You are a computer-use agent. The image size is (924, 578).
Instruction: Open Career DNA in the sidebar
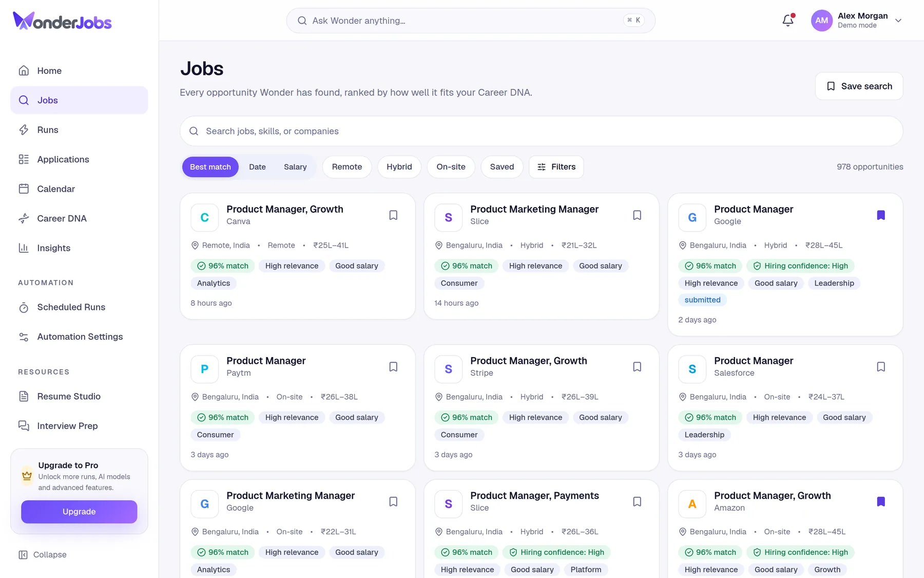pyautogui.click(x=79, y=218)
